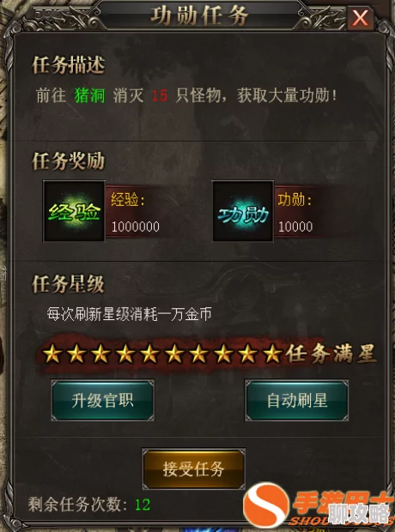The width and height of the screenshot is (395, 532).
Task: Select the first gold star in rating row
Action: point(52,354)
